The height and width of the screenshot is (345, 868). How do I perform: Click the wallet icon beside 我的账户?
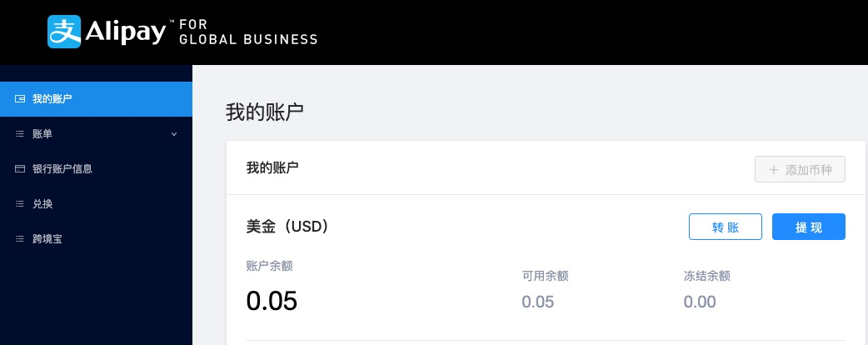(x=20, y=99)
